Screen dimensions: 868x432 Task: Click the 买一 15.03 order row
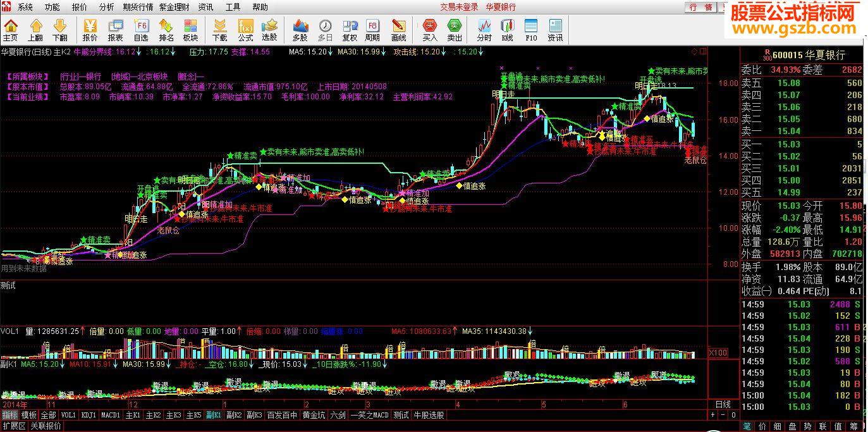click(x=802, y=144)
